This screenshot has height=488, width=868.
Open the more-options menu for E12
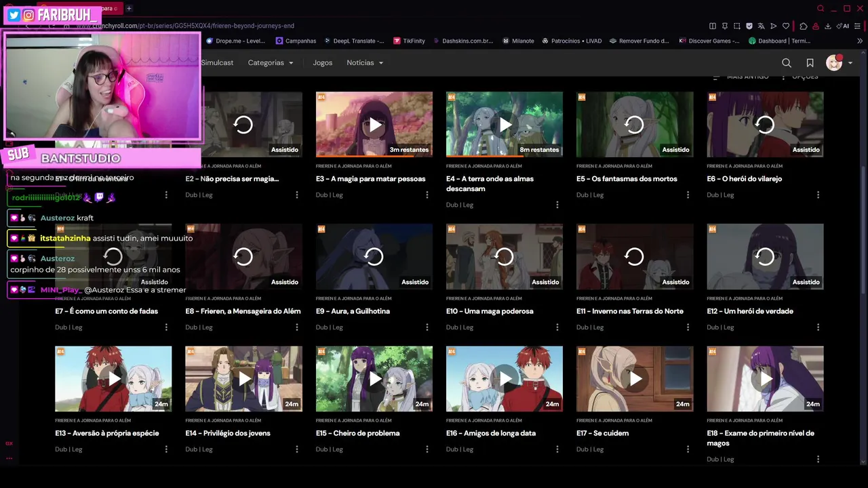818,327
